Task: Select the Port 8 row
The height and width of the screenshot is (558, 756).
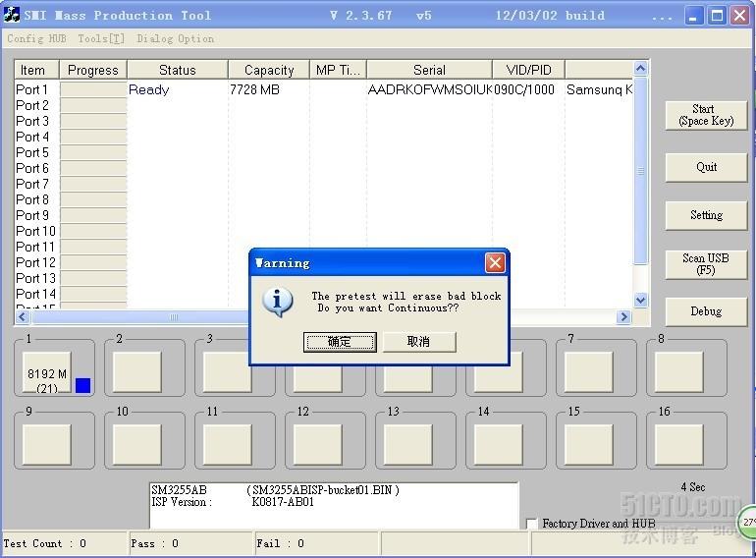Action: point(324,199)
